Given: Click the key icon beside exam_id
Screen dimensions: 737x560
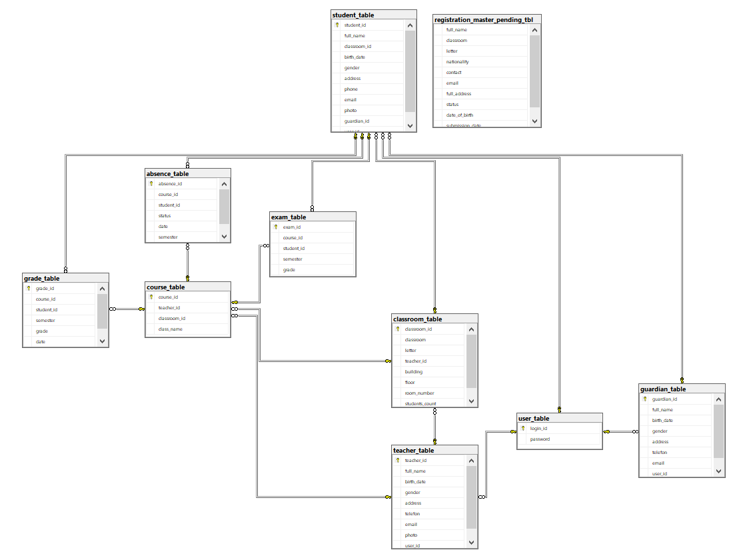Looking at the screenshot, I should [275, 227].
